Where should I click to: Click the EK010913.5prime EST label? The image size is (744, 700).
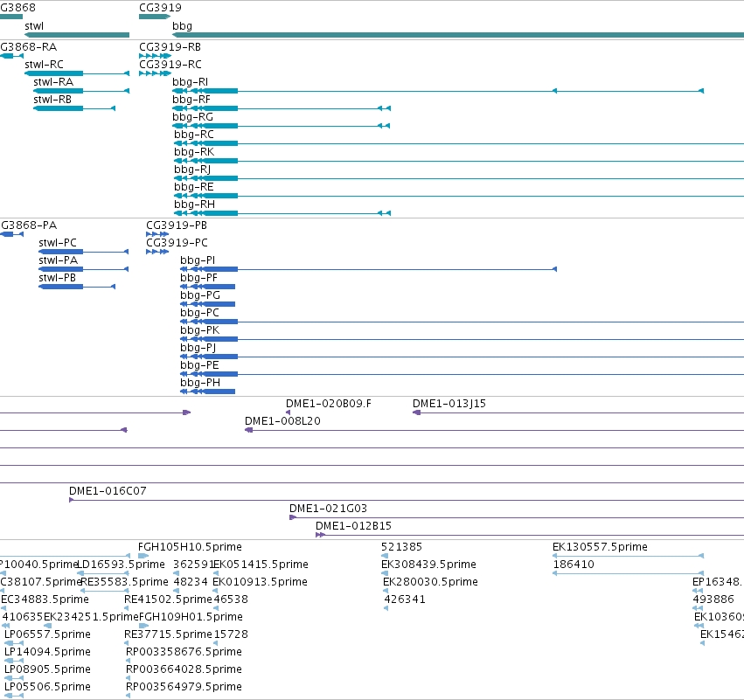[260, 582]
